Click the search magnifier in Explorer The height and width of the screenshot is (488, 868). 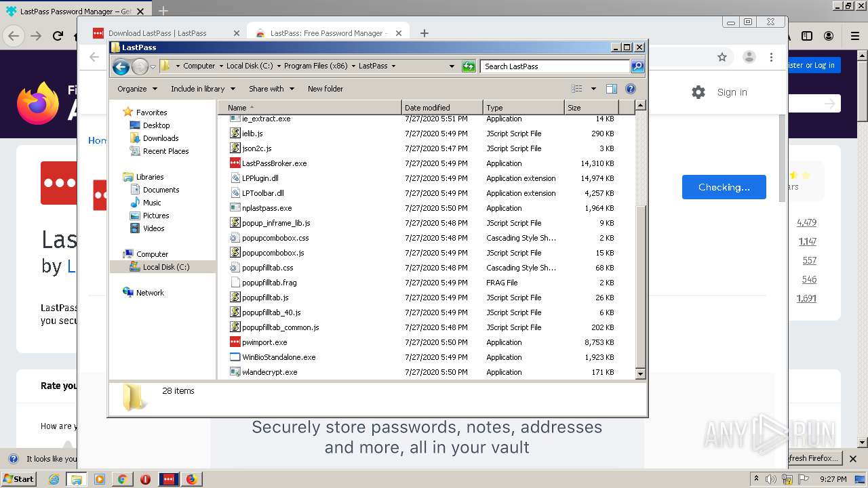pyautogui.click(x=637, y=66)
